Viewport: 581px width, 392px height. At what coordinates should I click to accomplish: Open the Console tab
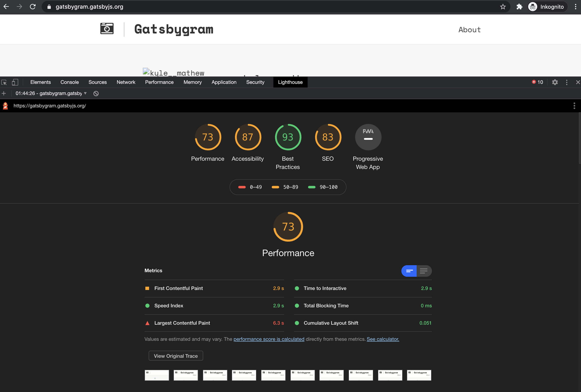coord(69,82)
